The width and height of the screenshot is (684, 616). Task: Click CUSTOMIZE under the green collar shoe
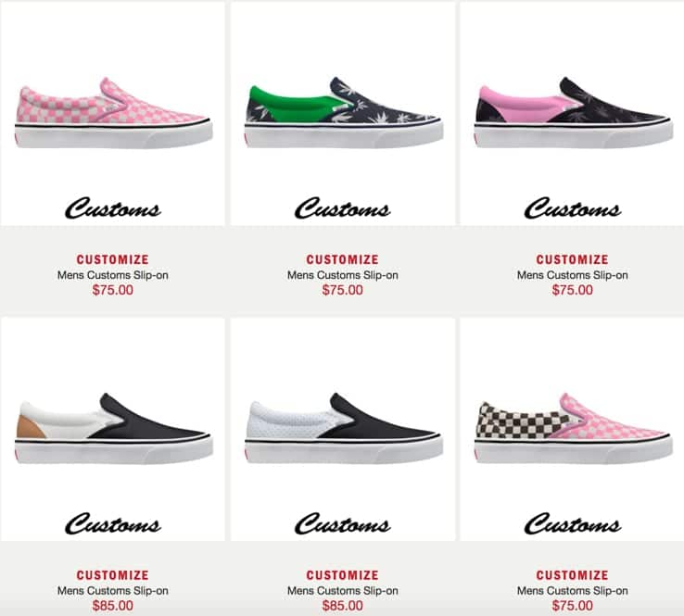[x=342, y=259]
